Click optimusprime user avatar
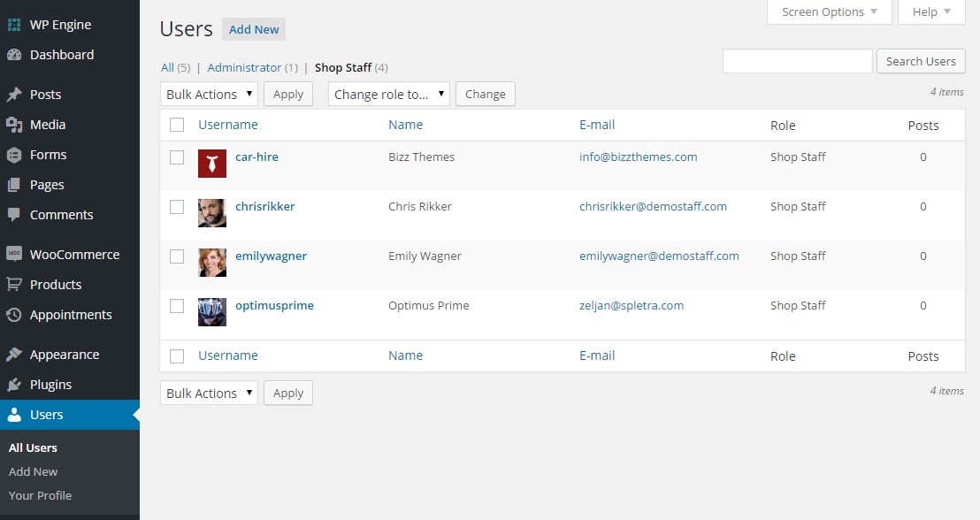 [212, 312]
